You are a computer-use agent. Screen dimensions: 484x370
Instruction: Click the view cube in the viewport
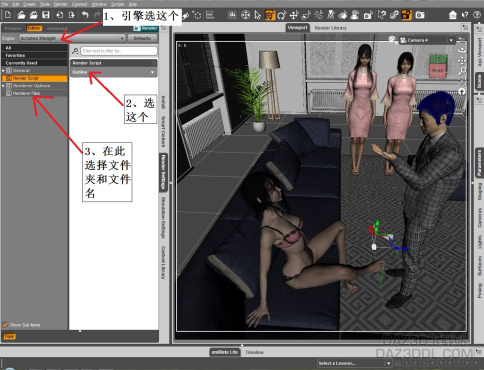(437, 66)
